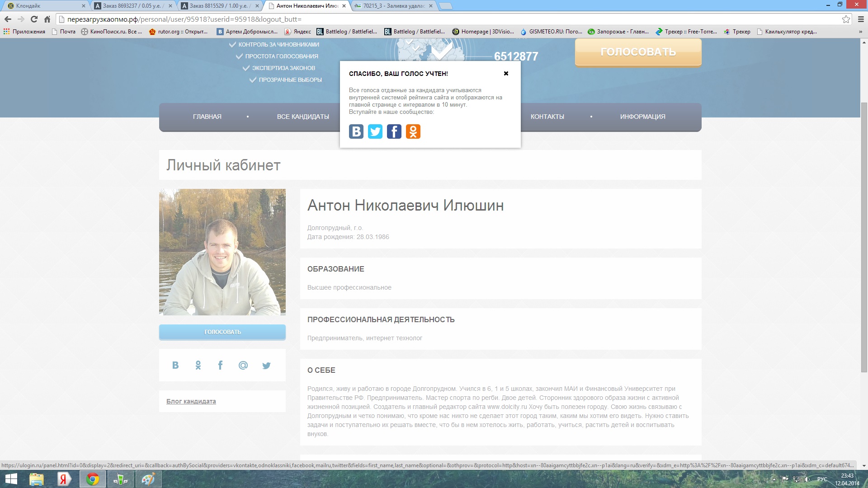This screenshot has width=868, height=488.
Task: Open candidate's Twitter link under the photo
Action: click(x=266, y=365)
